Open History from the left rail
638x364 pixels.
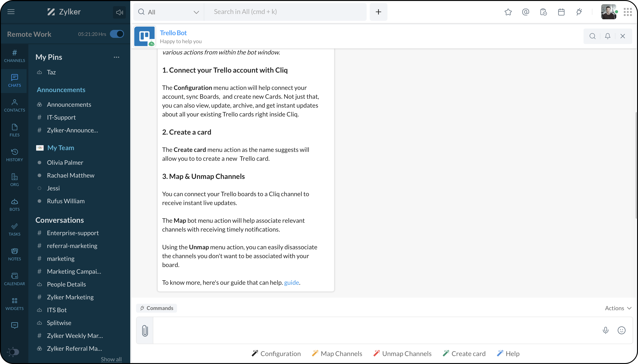click(x=14, y=155)
